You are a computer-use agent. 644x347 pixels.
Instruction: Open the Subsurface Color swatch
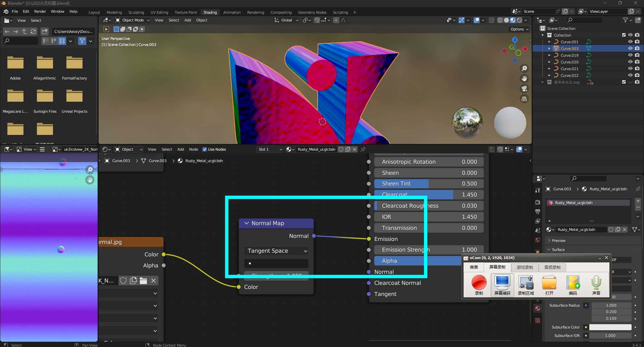tap(610, 327)
